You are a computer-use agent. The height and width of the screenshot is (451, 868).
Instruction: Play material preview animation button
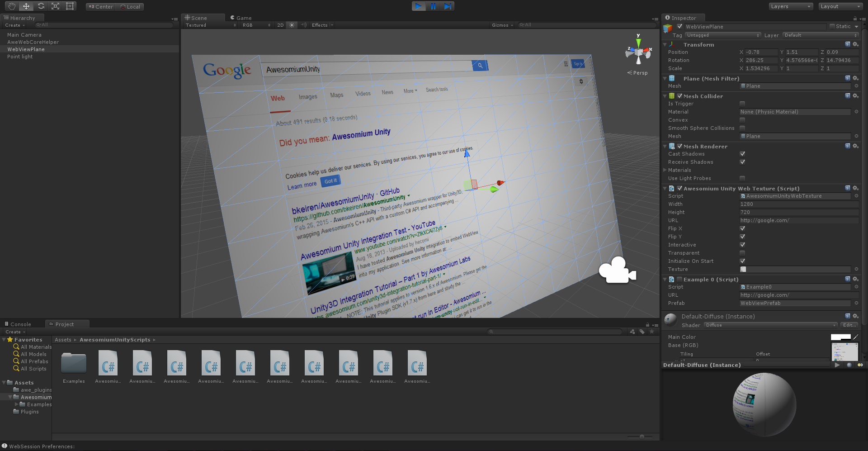tap(837, 365)
